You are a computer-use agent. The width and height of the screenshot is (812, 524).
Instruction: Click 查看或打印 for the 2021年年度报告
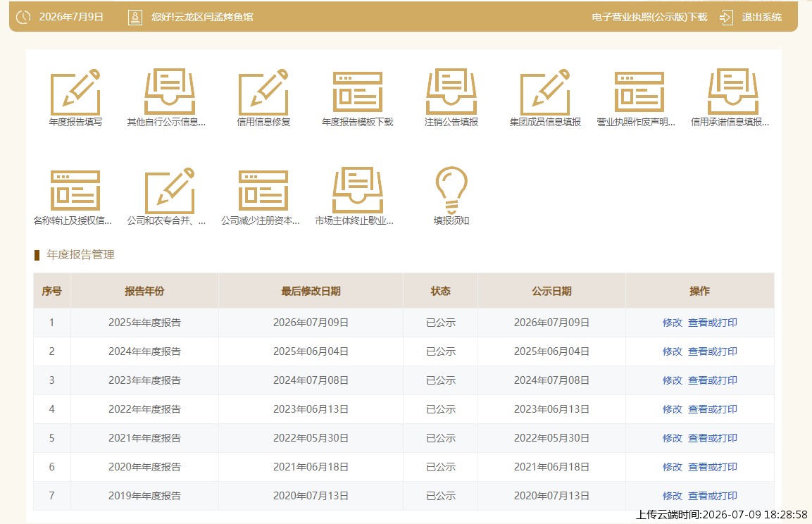coord(712,439)
